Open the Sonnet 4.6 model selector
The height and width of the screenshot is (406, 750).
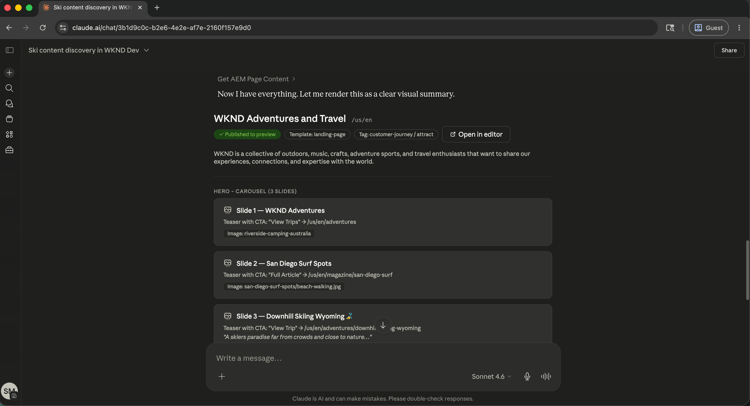[491, 376]
